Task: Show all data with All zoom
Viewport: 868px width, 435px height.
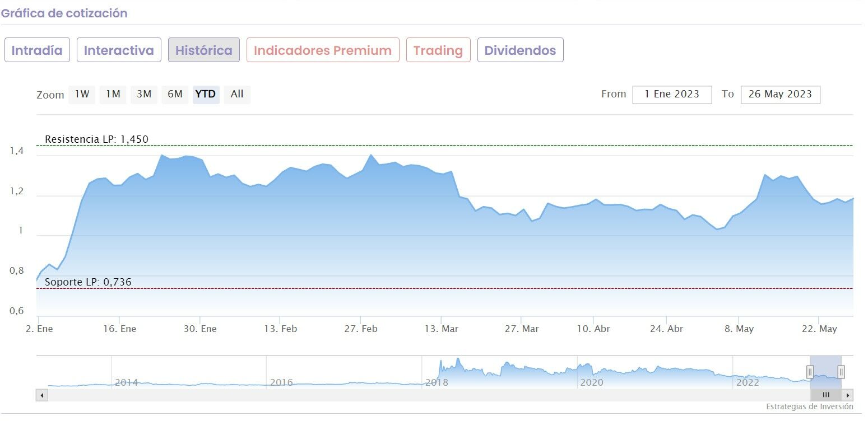Action: (237, 95)
